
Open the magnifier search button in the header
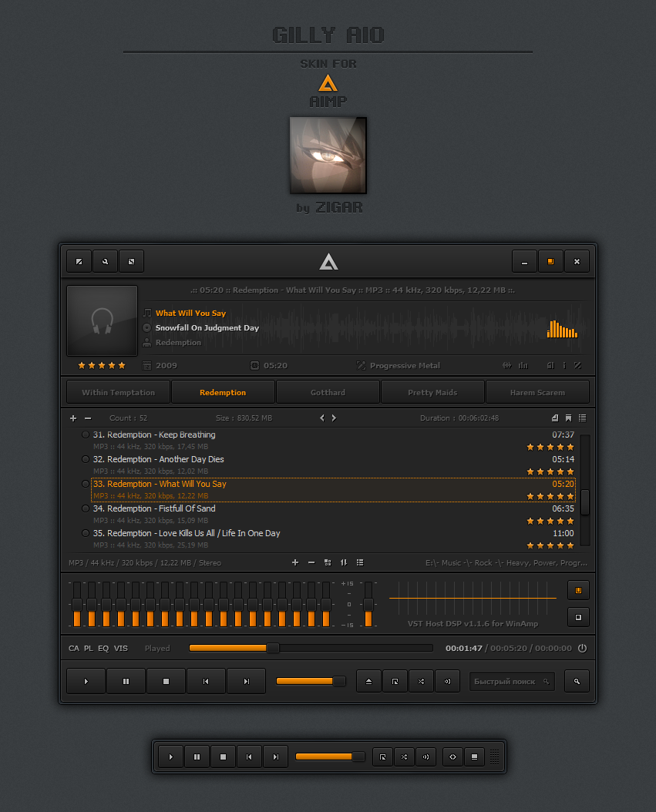(105, 261)
